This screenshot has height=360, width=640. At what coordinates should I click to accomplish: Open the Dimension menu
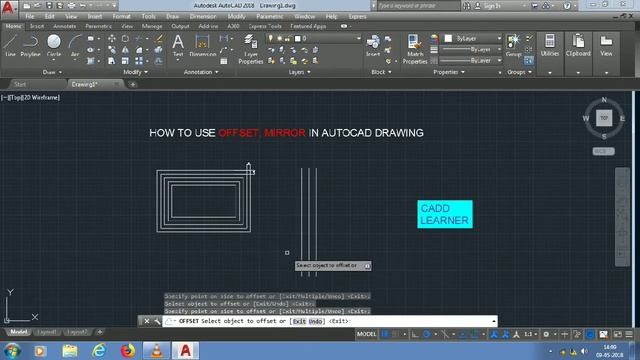pos(203,17)
